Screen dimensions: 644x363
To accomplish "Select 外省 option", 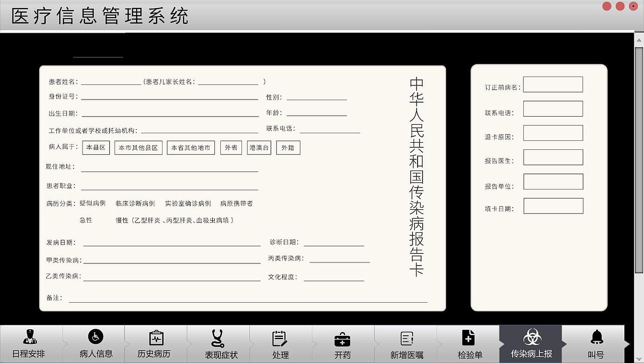I will [x=231, y=147].
